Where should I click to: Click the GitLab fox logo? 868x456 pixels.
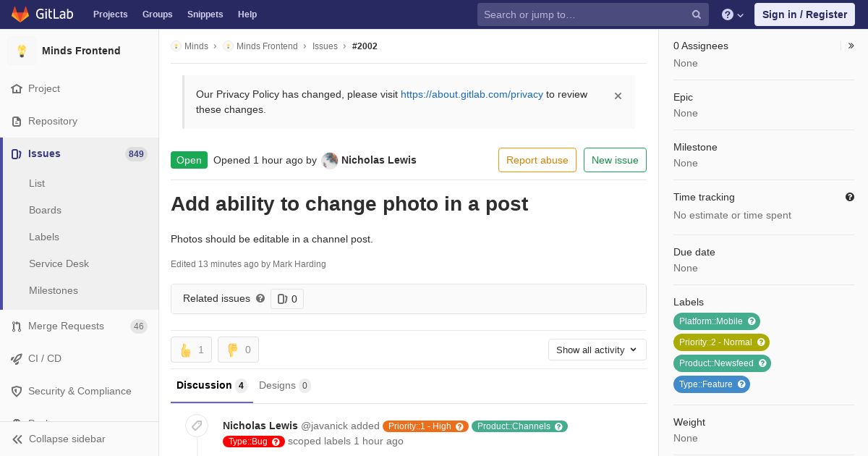pyautogui.click(x=20, y=14)
